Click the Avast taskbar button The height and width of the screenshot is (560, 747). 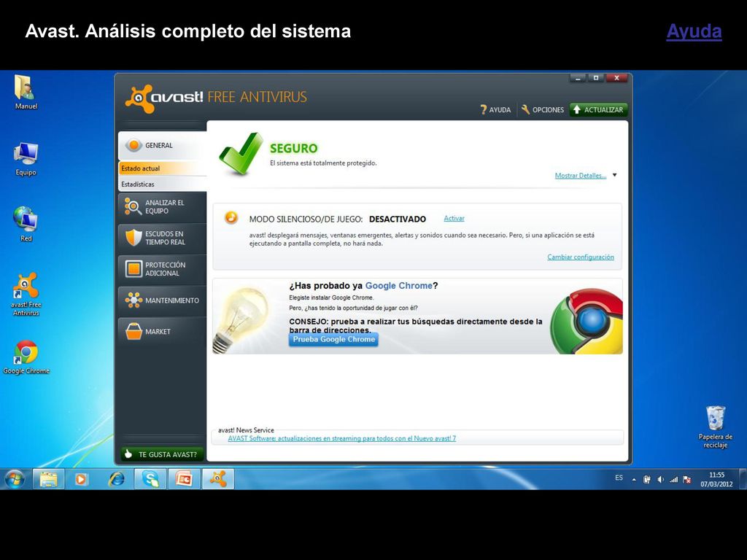(x=218, y=478)
